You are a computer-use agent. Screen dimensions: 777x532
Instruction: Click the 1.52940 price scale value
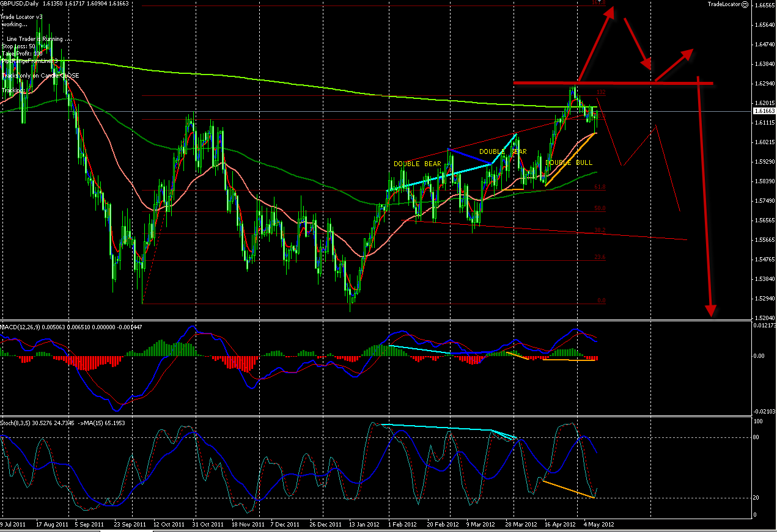coord(765,299)
